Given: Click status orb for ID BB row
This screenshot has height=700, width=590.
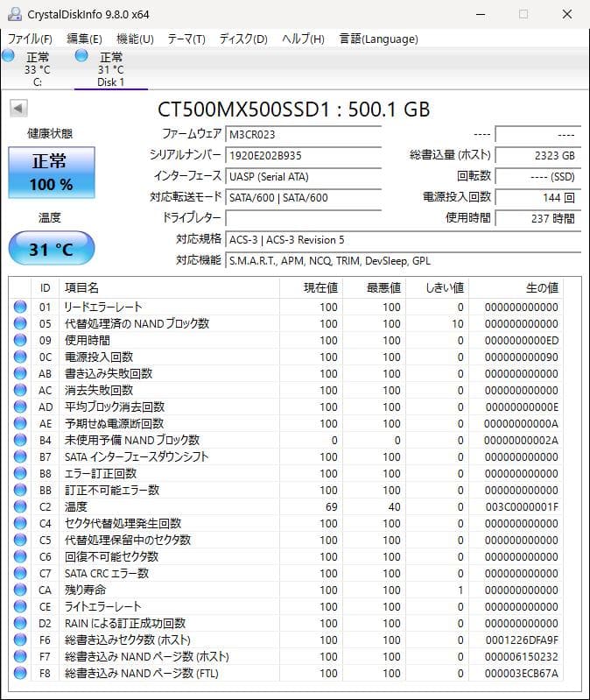Looking at the screenshot, I should [x=20, y=491].
